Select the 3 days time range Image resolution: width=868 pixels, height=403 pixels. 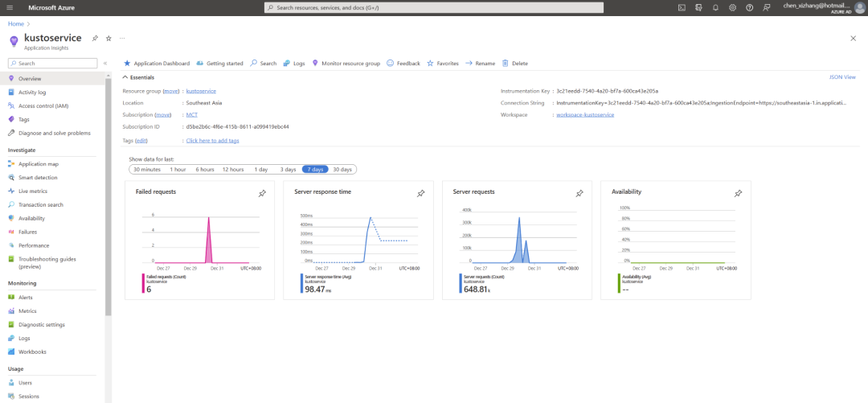288,169
